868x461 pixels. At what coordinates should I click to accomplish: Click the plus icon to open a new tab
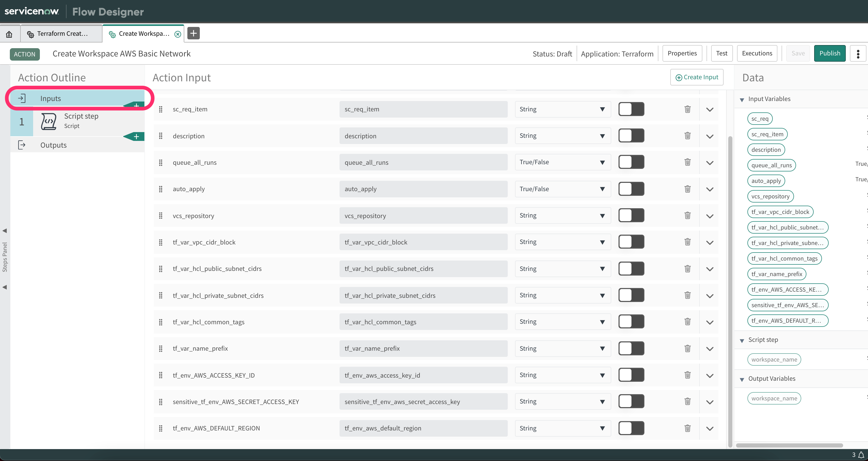pos(193,33)
